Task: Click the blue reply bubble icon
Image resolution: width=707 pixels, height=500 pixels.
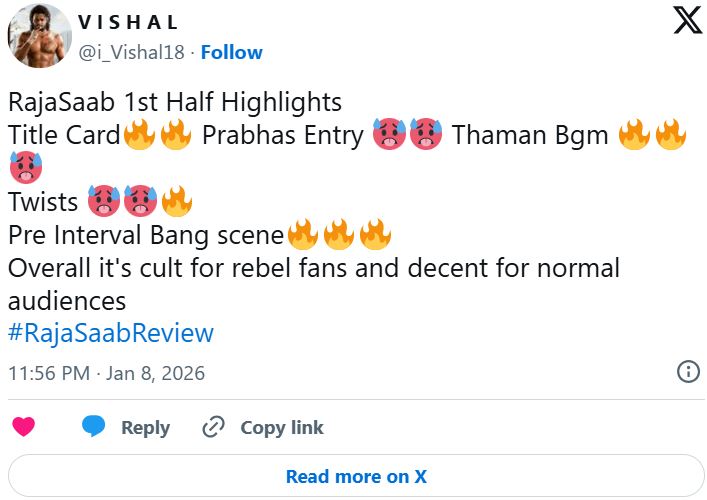Action: tap(94, 427)
